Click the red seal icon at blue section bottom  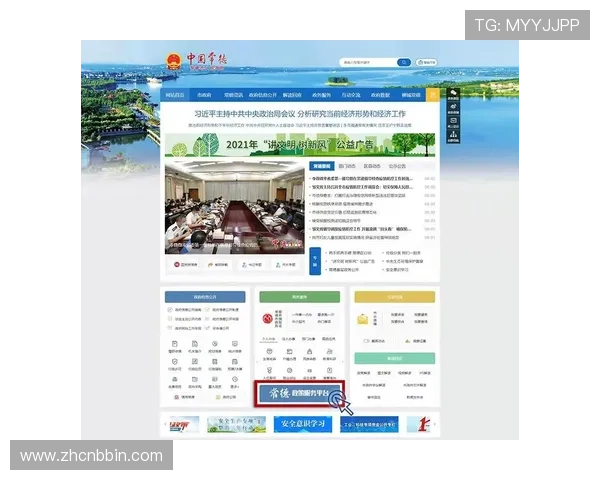(x=176, y=397)
